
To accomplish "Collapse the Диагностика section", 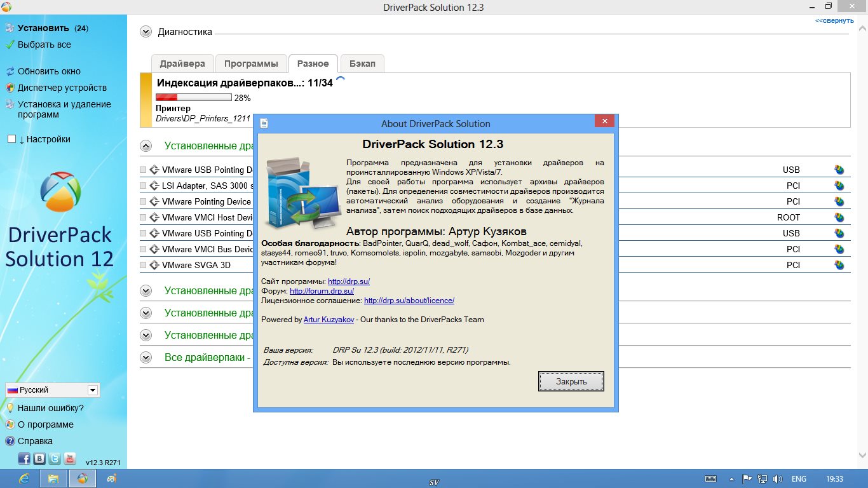I will tap(146, 32).
